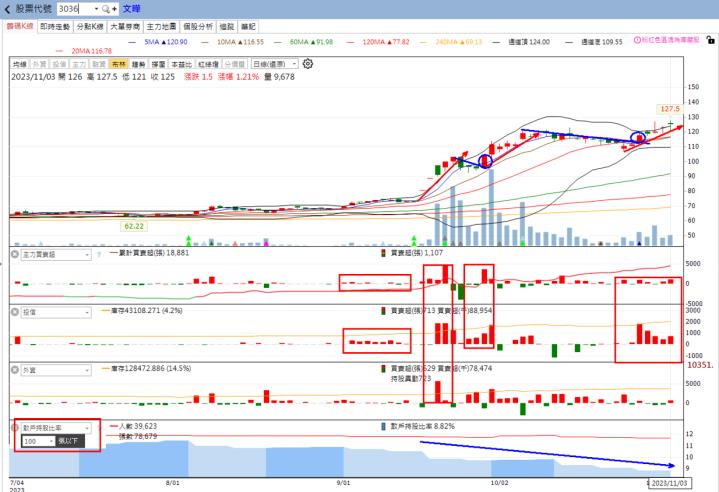This screenshot has height=492, width=719.
Task: Click the pink info circle icon
Action: (637, 40)
